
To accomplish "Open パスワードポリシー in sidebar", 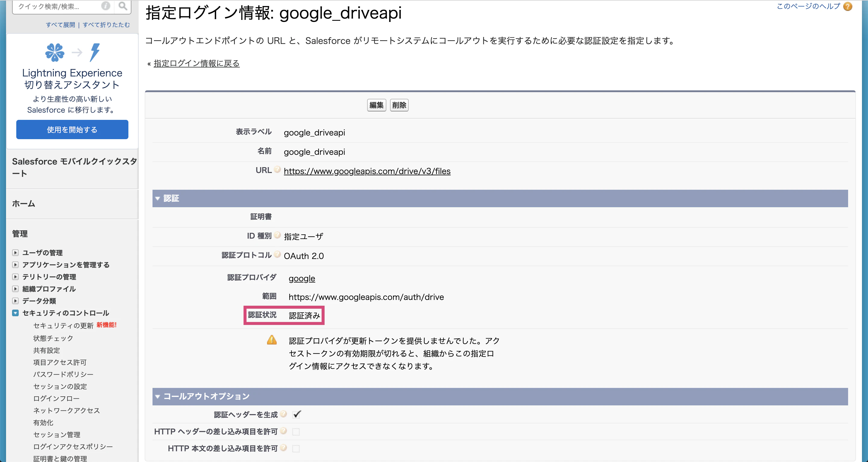I will [63, 374].
